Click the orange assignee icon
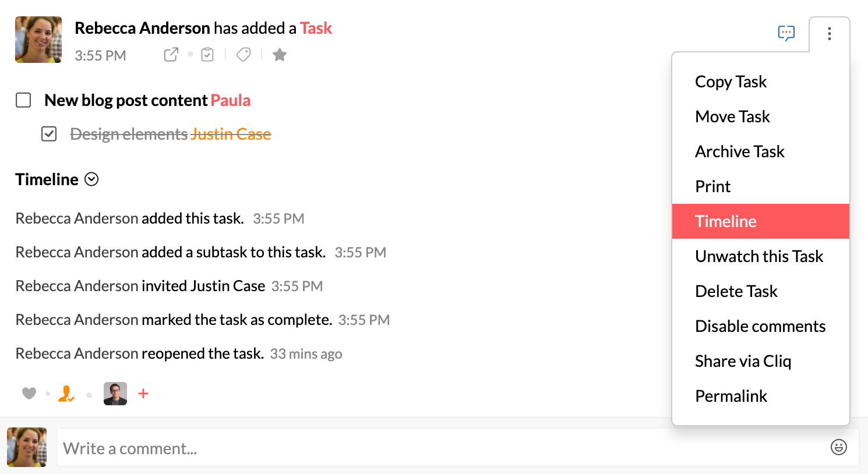Viewport: 868px width, 474px height. 66,394
